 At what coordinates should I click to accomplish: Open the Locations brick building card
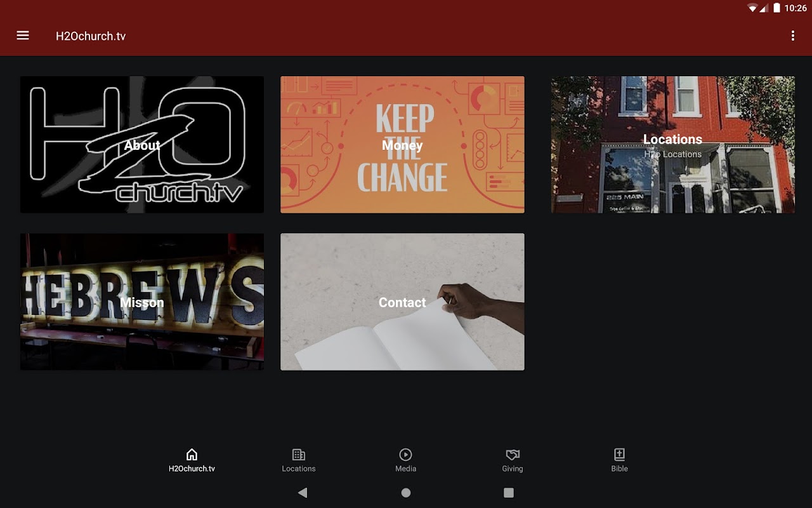coord(673,145)
